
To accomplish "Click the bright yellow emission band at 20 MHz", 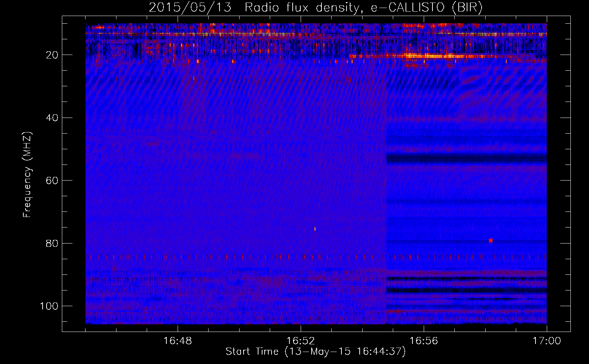I will [433, 56].
